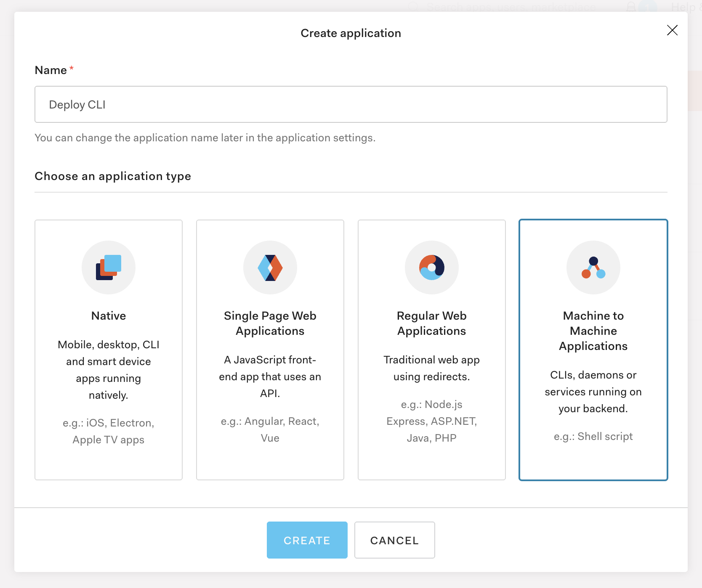
Task: Choose the Single Page Web Applications type
Action: click(270, 349)
